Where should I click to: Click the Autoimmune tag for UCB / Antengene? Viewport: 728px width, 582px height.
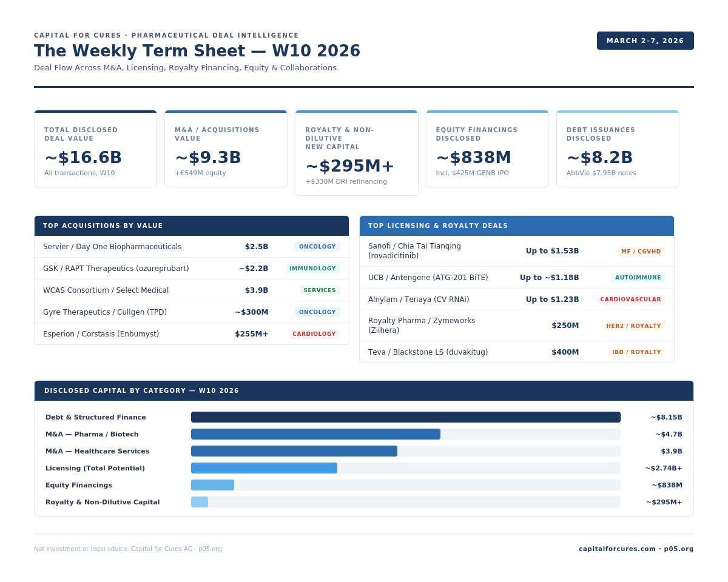click(638, 278)
